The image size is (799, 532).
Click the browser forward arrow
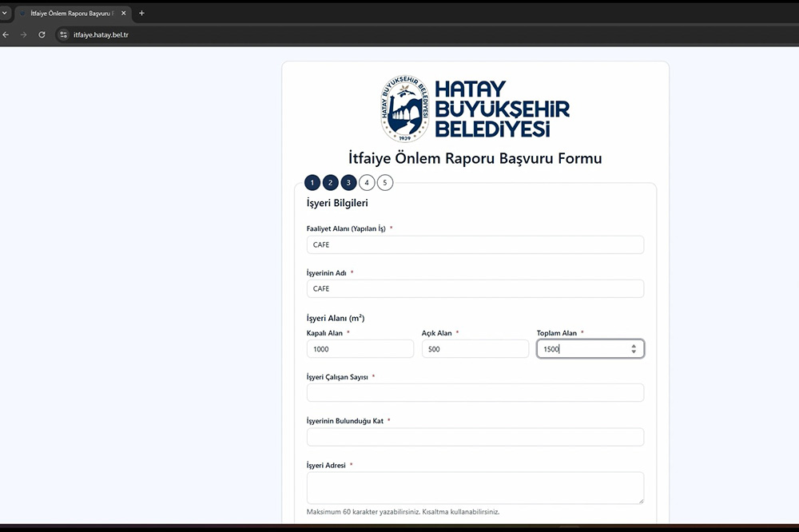pyautogui.click(x=23, y=35)
